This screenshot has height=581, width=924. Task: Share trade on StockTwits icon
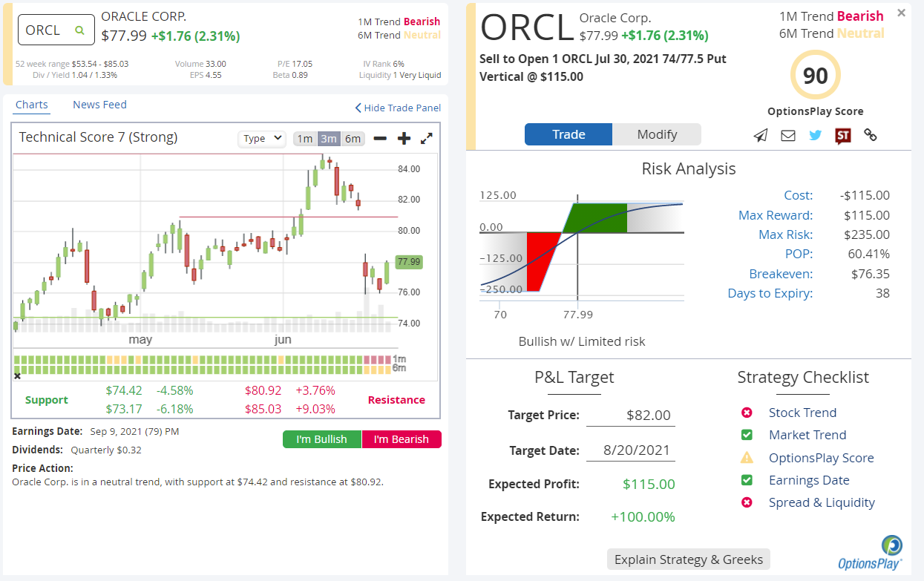pyautogui.click(x=842, y=135)
